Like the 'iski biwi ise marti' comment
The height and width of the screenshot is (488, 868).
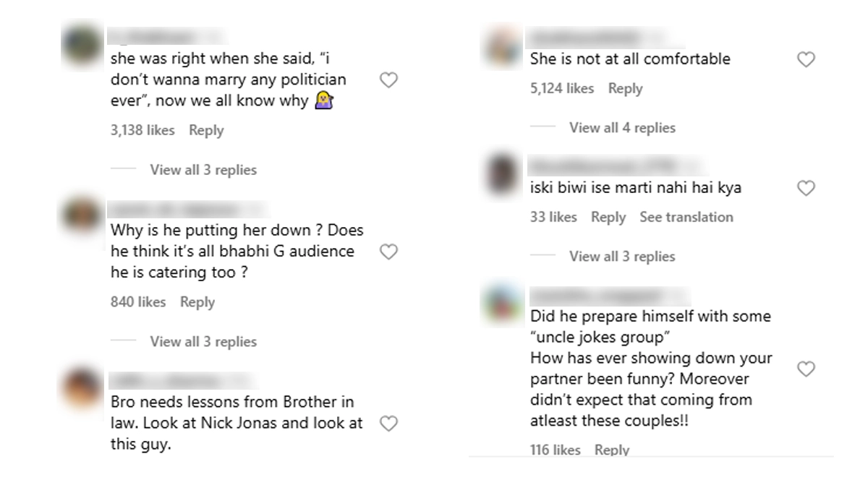click(x=806, y=189)
